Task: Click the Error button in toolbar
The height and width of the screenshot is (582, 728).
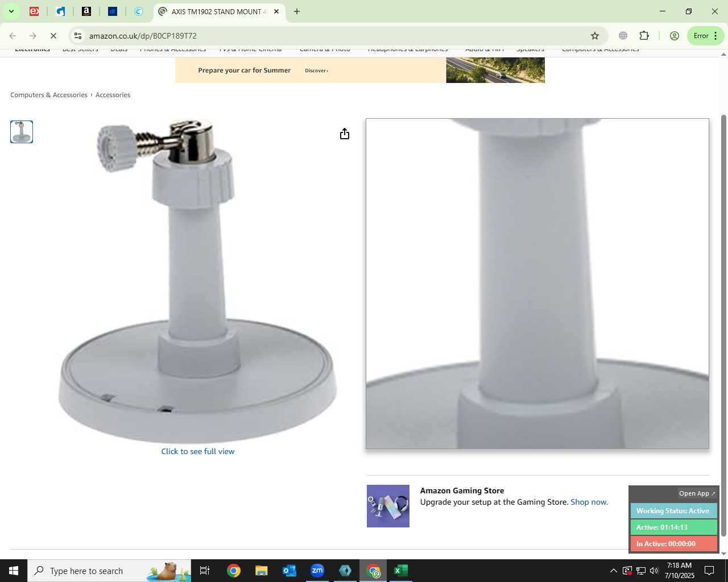Action: point(705,36)
